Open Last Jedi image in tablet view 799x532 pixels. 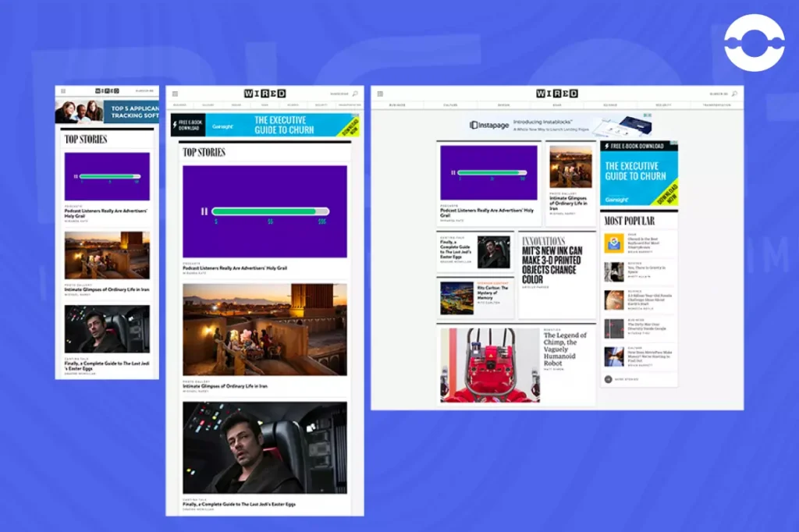click(x=265, y=448)
